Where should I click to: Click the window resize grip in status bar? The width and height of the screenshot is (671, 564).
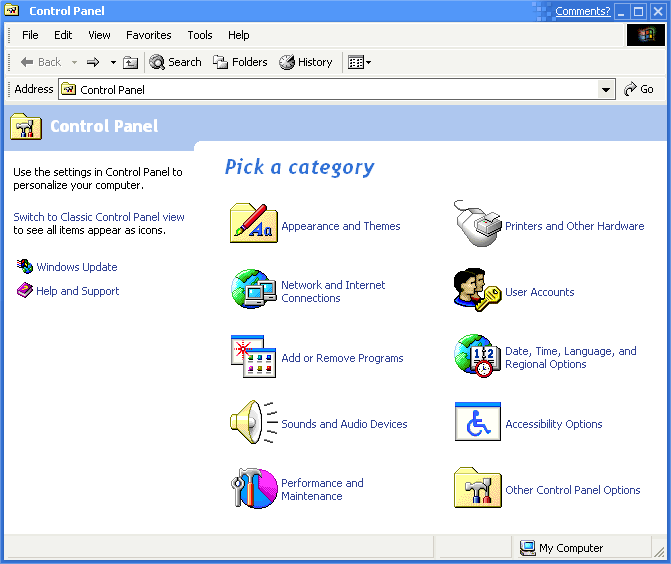[659, 551]
